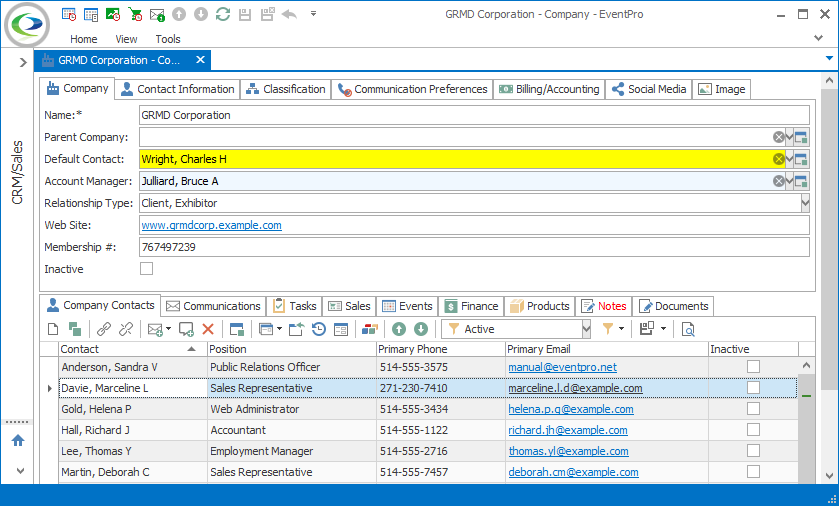Open the Communications sub-tab
This screenshot has width=839, height=506.
pyautogui.click(x=213, y=306)
